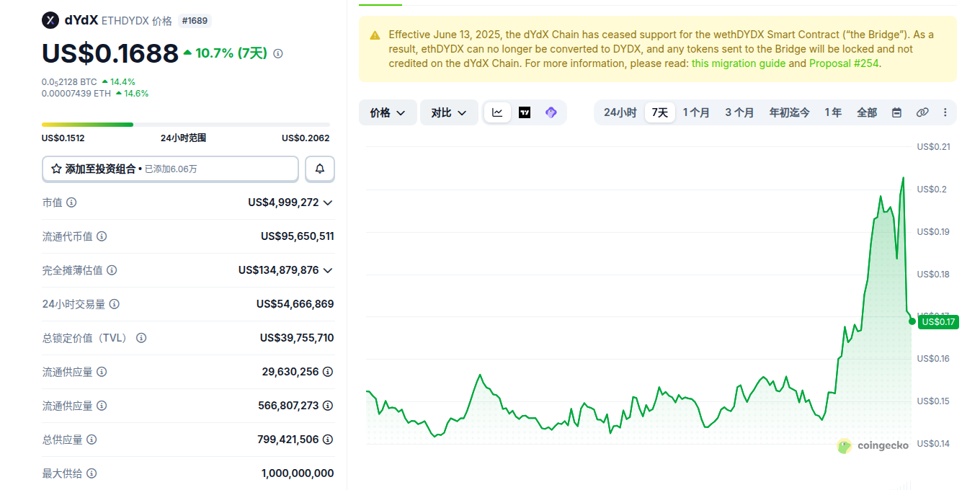Expand chevron next to US$134,879,876
980x490 pixels.
[328, 270]
